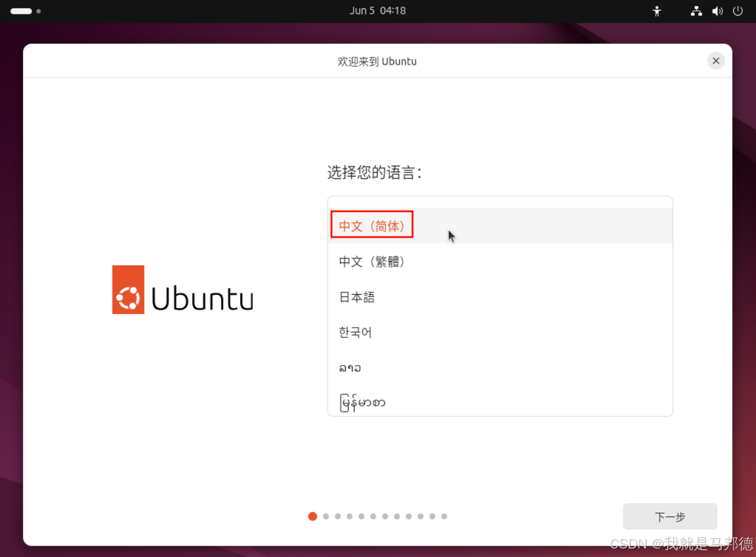Pick the Burmese language မြန်မာစာ

(x=500, y=401)
